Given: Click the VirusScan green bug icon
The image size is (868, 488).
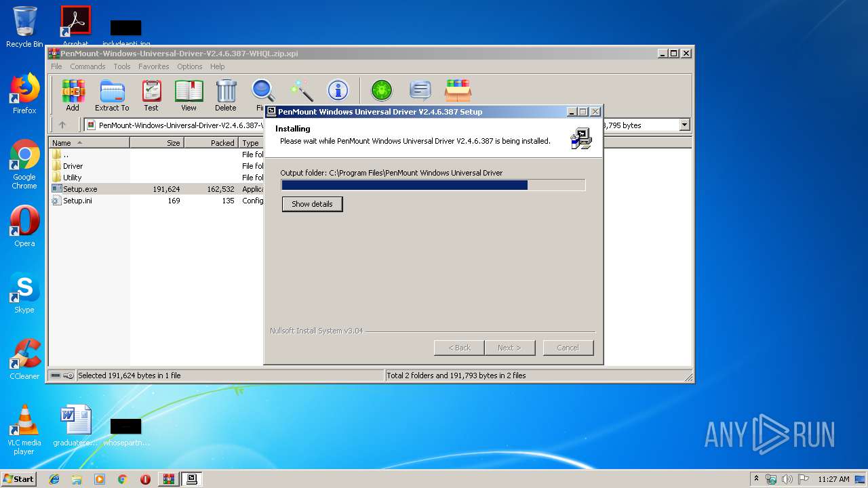Looking at the screenshot, I should pos(382,90).
